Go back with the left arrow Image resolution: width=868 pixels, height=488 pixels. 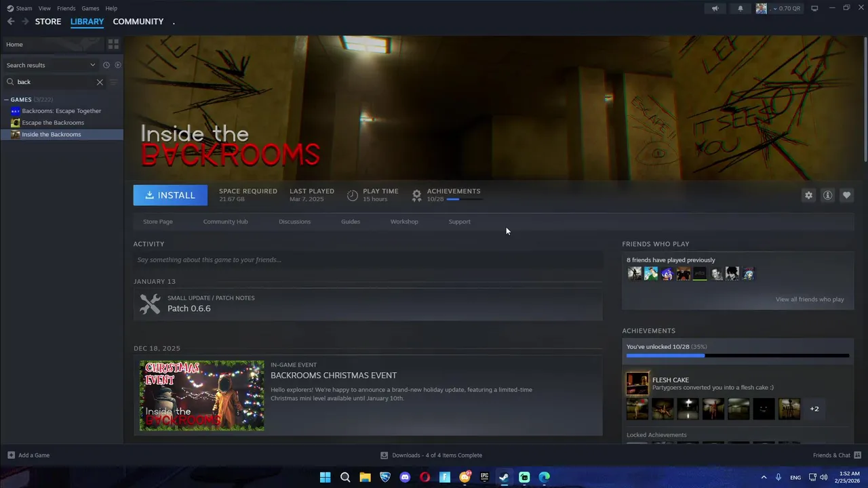pyautogui.click(x=11, y=22)
